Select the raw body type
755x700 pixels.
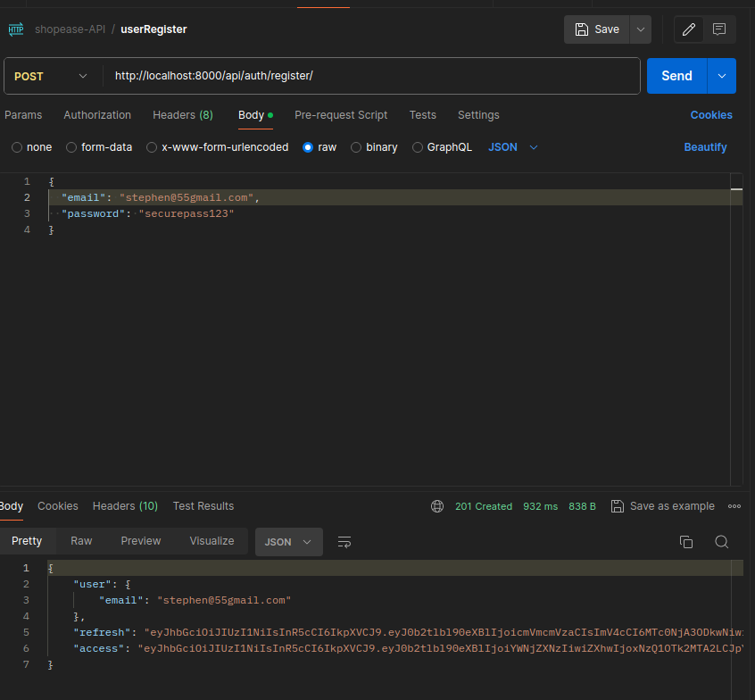click(x=308, y=147)
